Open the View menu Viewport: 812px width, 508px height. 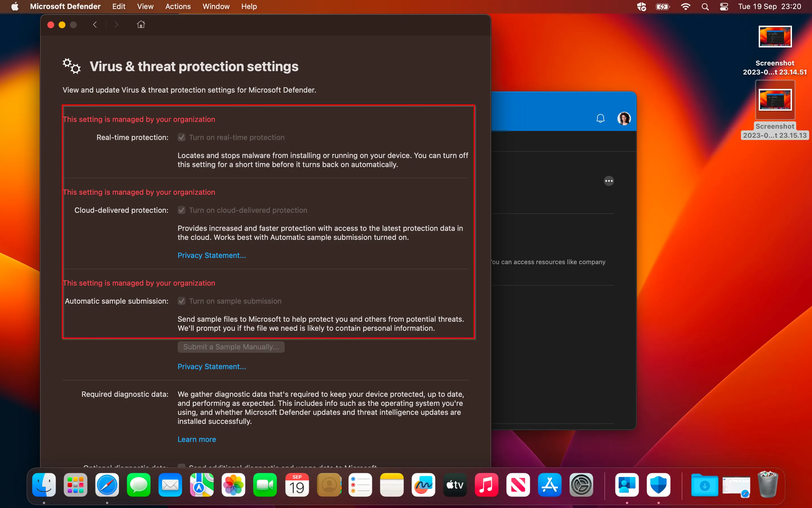point(145,6)
